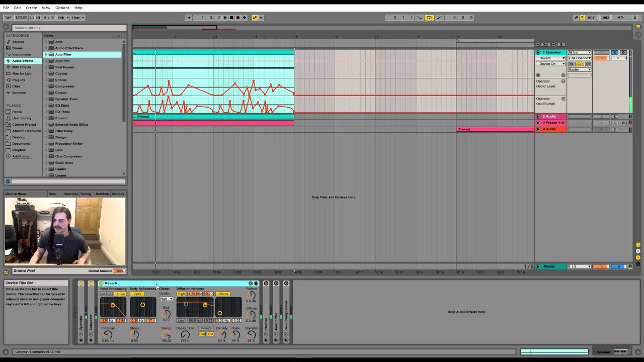
Task: Adjust the Reverb Decay Time knob
Action: click(185, 335)
